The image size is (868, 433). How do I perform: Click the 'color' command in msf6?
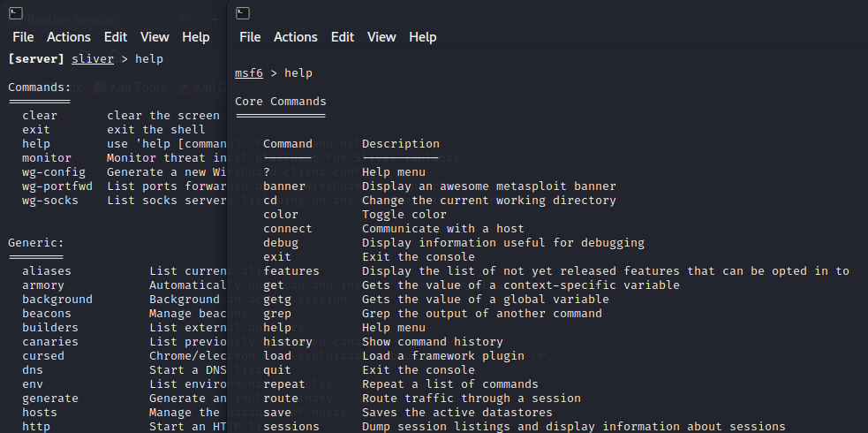[281, 214]
